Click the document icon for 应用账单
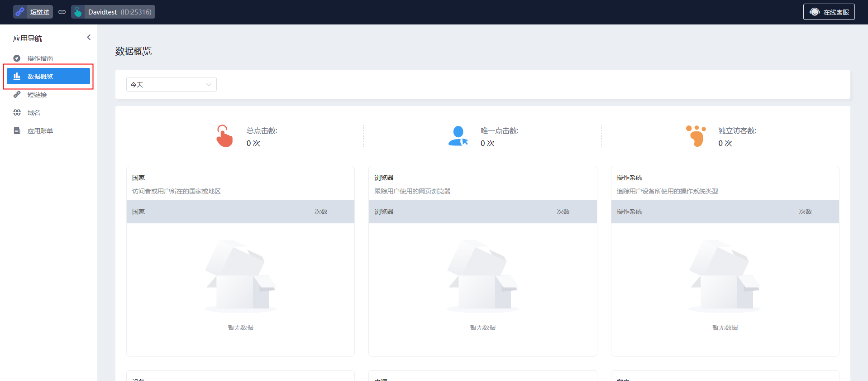Screen dimensions: 868x381 pyautogui.click(x=17, y=130)
